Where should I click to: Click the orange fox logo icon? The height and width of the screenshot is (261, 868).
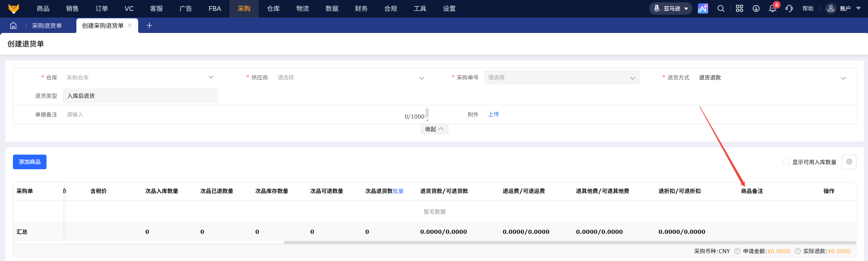[x=14, y=8]
